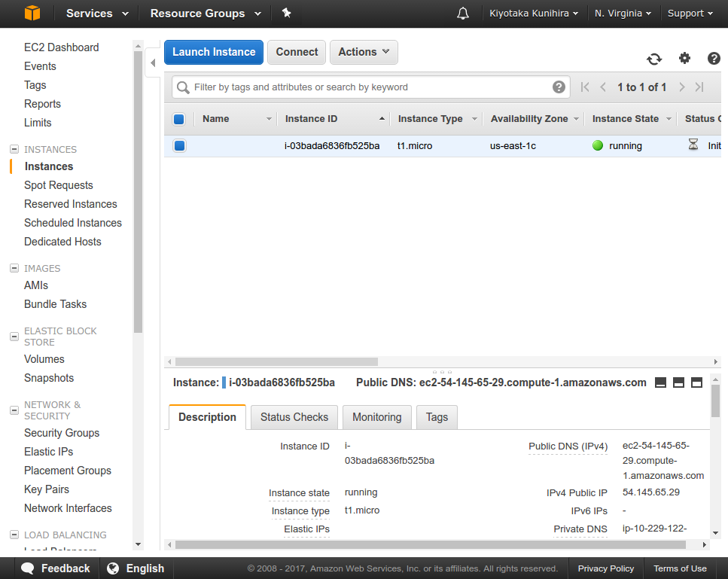Open the Support dropdown menu
Viewport: 728px width, 579px height.
690,14
